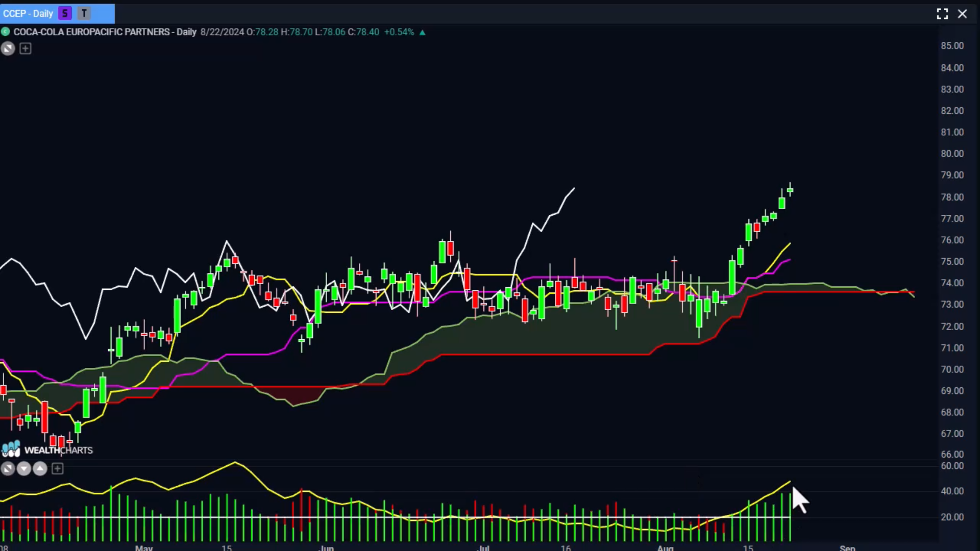The height and width of the screenshot is (551, 980).
Task: Maximize the lower indicator pane
Action: (8, 468)
